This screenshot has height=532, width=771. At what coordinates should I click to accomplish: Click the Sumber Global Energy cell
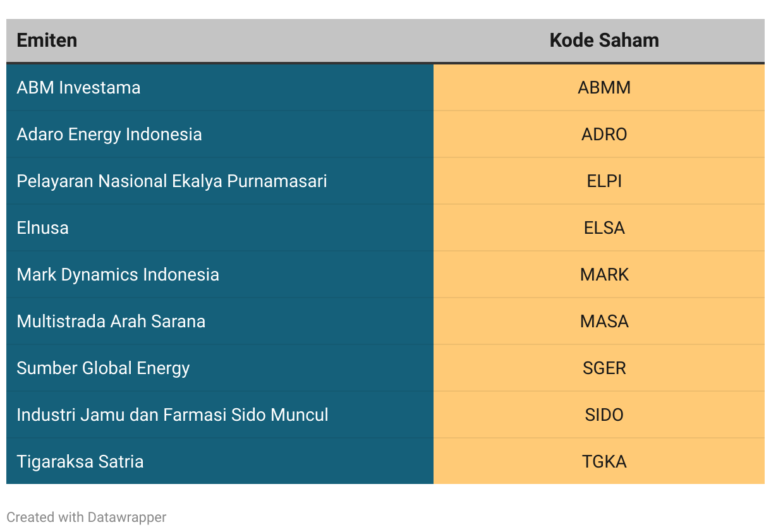219,368
